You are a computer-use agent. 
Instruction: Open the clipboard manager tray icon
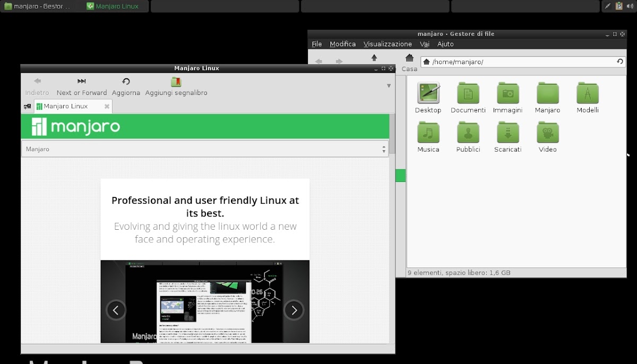tap(618, 6)
